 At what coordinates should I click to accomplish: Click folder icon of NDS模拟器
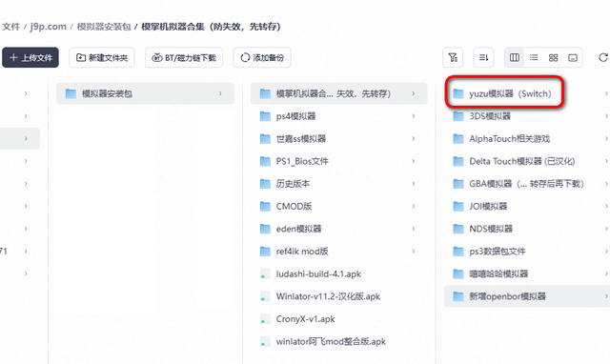(x=458, y=229)
